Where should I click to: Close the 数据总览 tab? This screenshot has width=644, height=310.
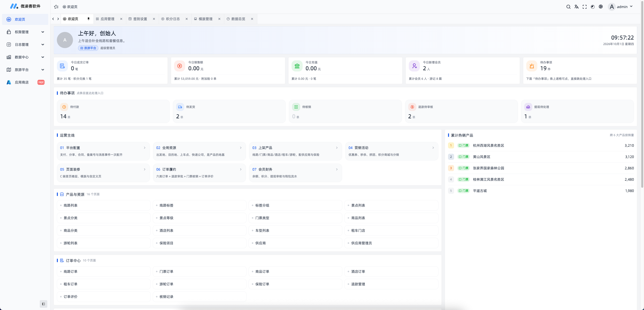(252, 19)
